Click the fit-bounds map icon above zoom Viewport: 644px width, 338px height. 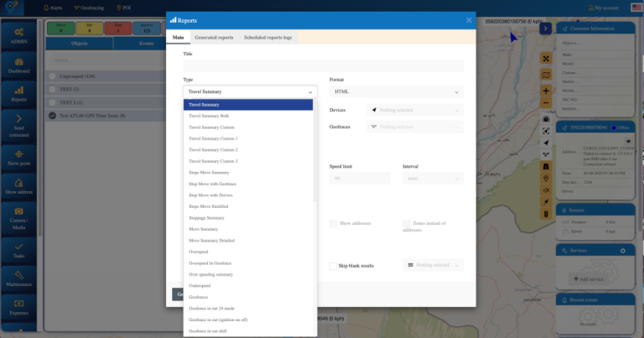546,60
